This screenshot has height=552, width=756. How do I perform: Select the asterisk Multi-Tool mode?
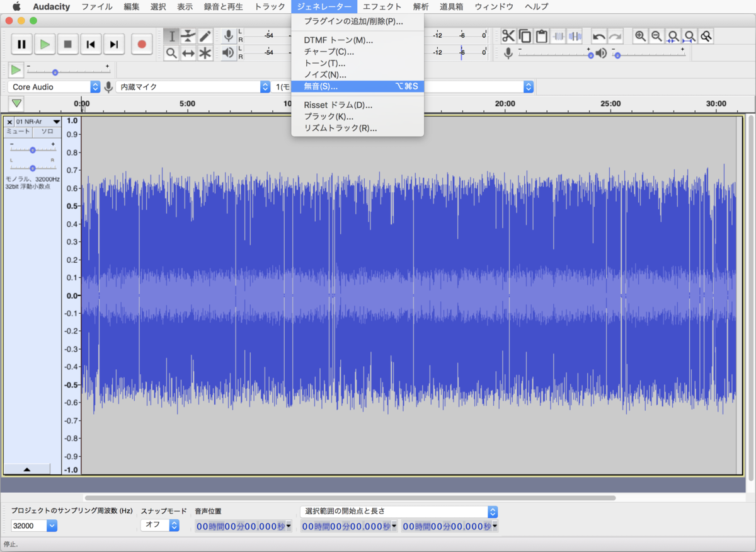(205, 53)
